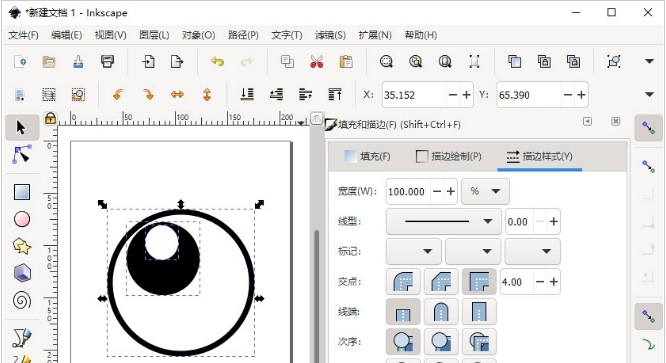Choose the Node edit tool
Viewport: 666px width, 363px height.
tap(22, 155)
